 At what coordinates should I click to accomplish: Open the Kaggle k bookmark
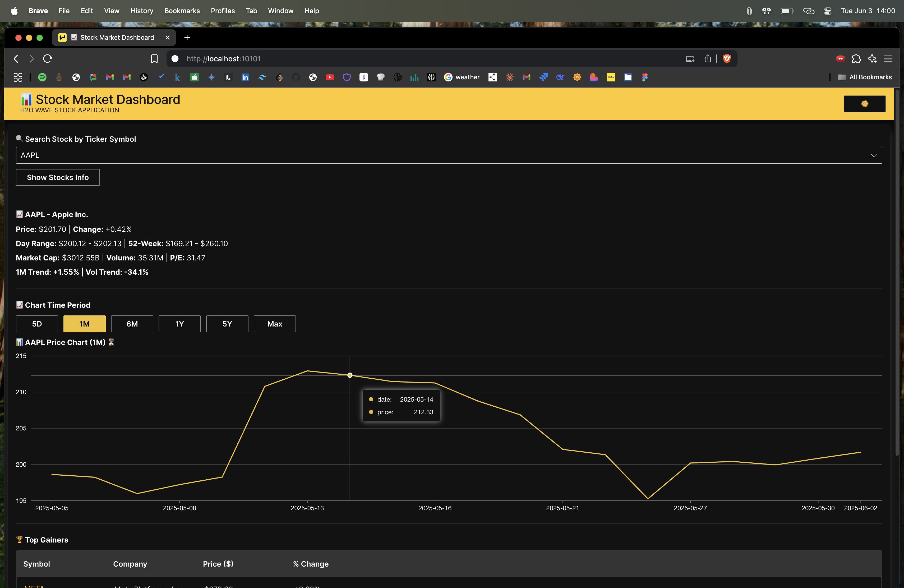tap(177, 77)
